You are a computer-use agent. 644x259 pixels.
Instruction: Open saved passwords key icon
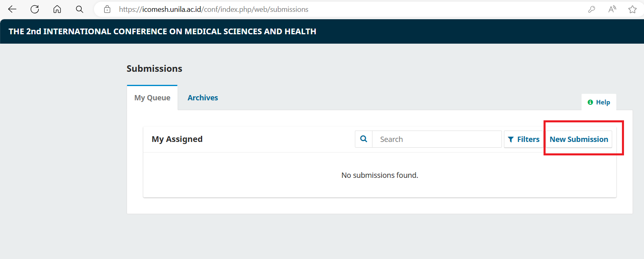[591, 9]
